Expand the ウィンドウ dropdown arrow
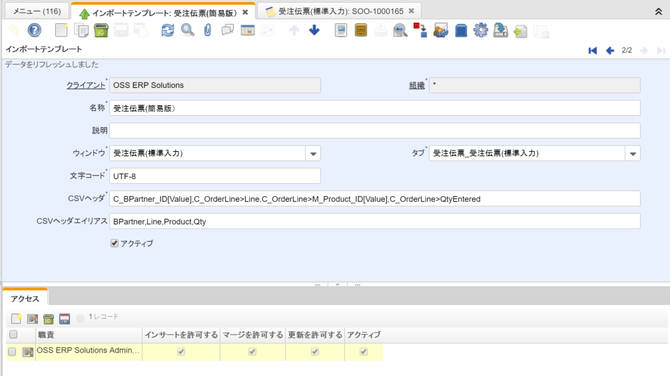Screen dimensions: 670x376 (313, 153)
